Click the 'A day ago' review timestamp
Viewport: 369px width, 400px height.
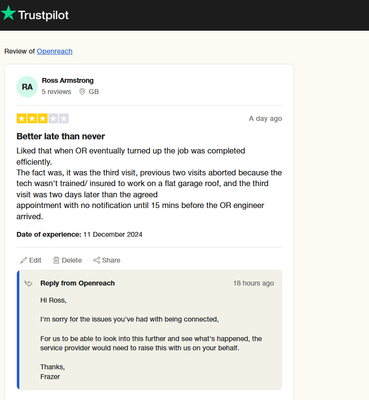click(x=265, y=119)
